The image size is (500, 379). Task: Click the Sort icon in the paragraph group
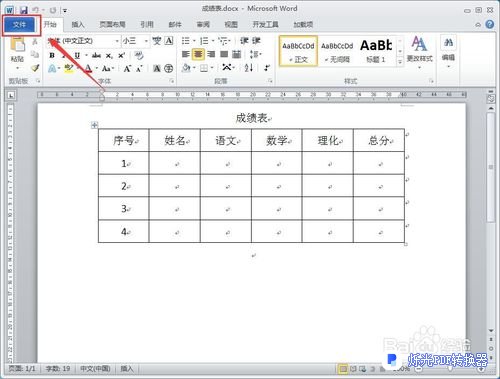[x=249, y=68]
